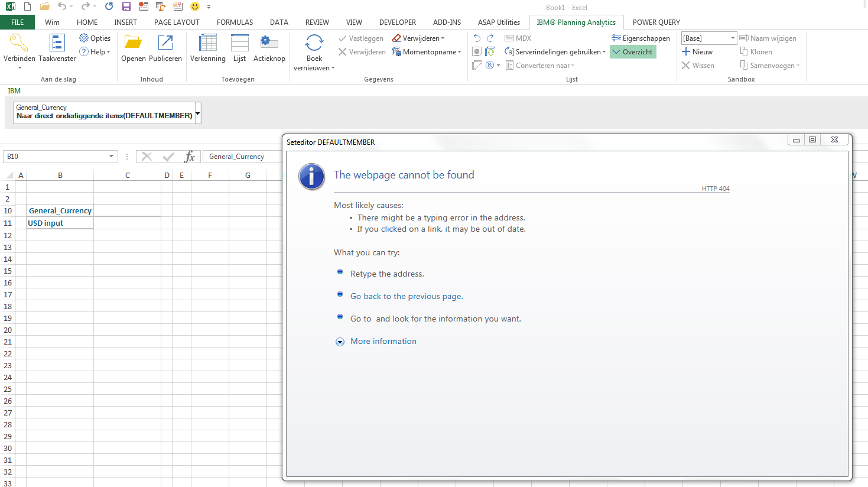Switch to the INSERT tab
This screenshot has height=487, width=868.
point(125,22)
